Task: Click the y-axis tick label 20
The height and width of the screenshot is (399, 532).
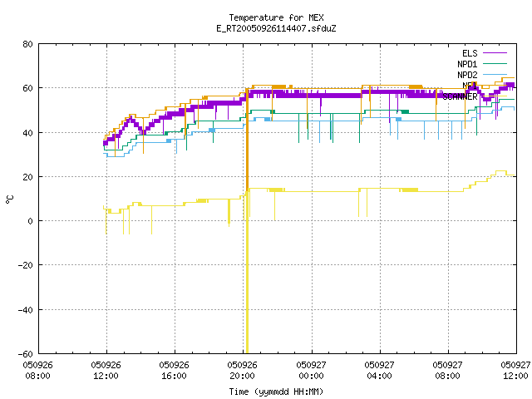Action: (x=27, y=177)
